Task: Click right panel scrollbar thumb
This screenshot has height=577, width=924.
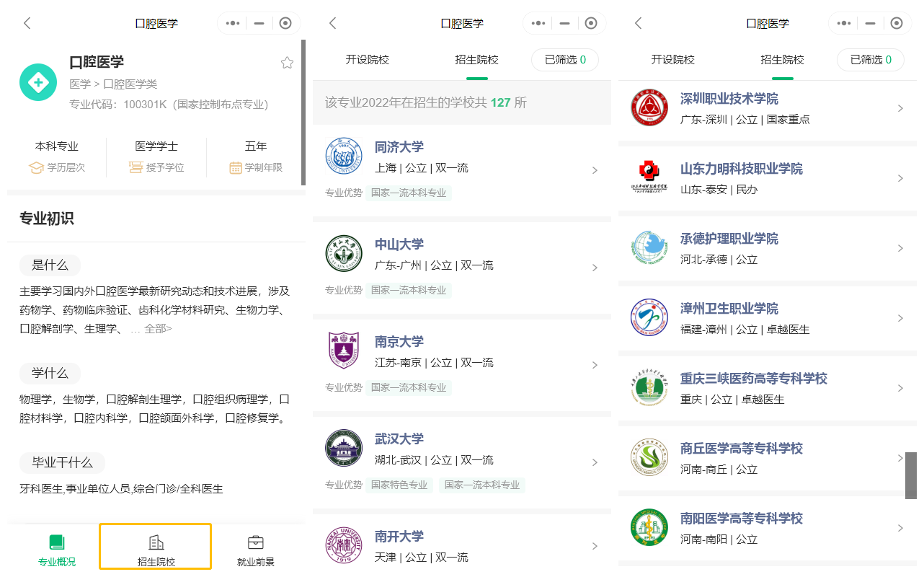Action: click(911, 475)
